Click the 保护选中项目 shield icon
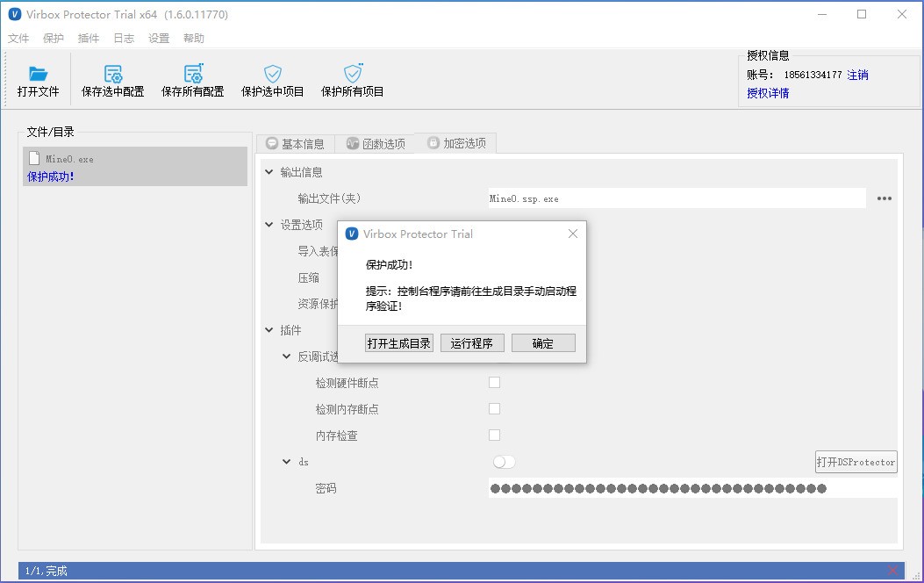Image resolution: width=924 pixels, height=583 pixels. (x=273, y=74)
